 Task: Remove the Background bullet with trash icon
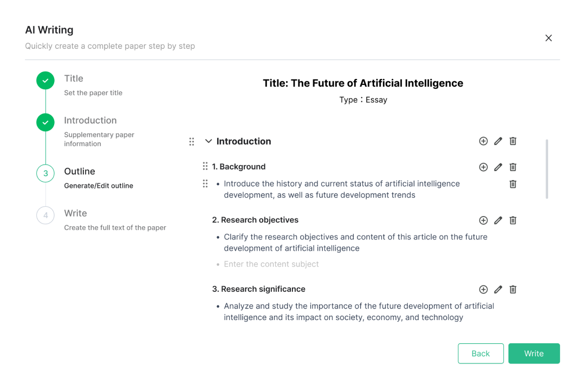click(x=512, y=184)
